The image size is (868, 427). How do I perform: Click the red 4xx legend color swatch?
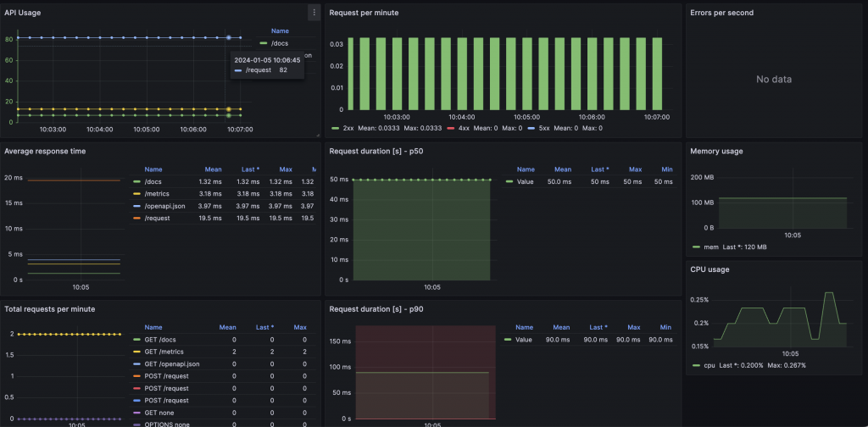[x=451, y=128]
